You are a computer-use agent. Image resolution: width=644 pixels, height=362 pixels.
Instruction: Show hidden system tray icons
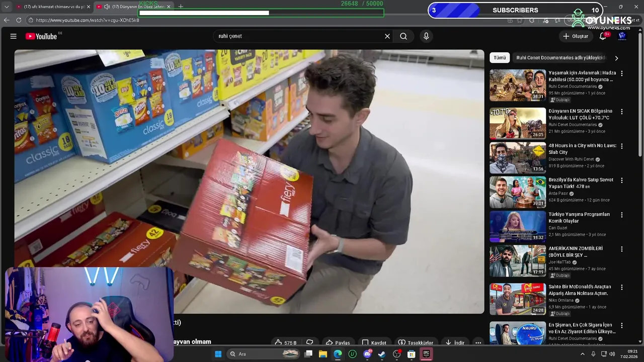pyautogui.click(x=583, y=354)
